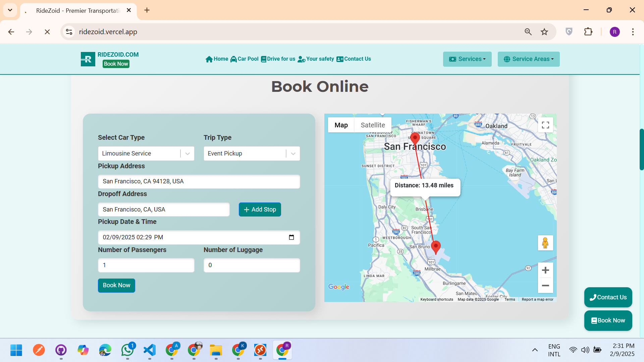This screenshot has width=644, height=362.
Task: Open Extensions puzzle icon
Action: [x=588, y=32]
